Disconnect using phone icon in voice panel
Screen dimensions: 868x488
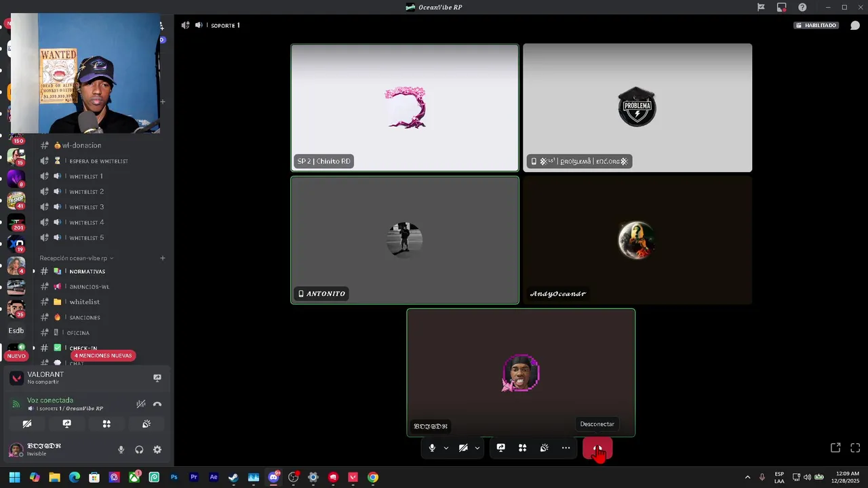[x=157, y=404]
